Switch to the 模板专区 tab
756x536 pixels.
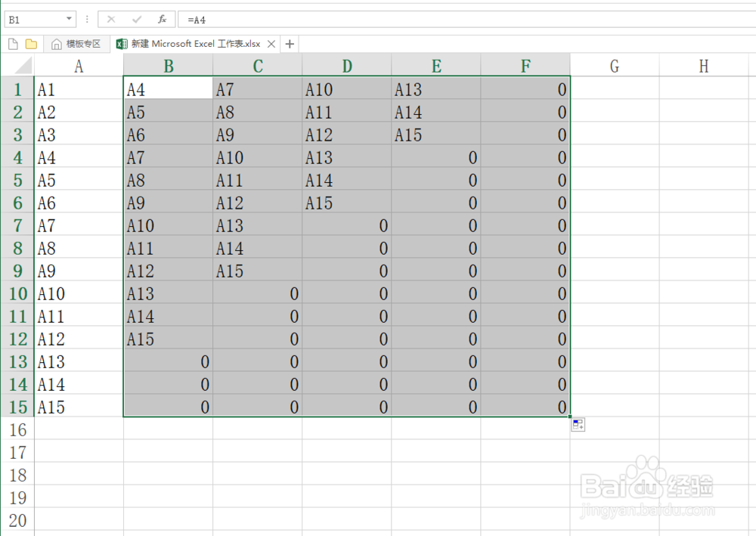tap(76, 44)
